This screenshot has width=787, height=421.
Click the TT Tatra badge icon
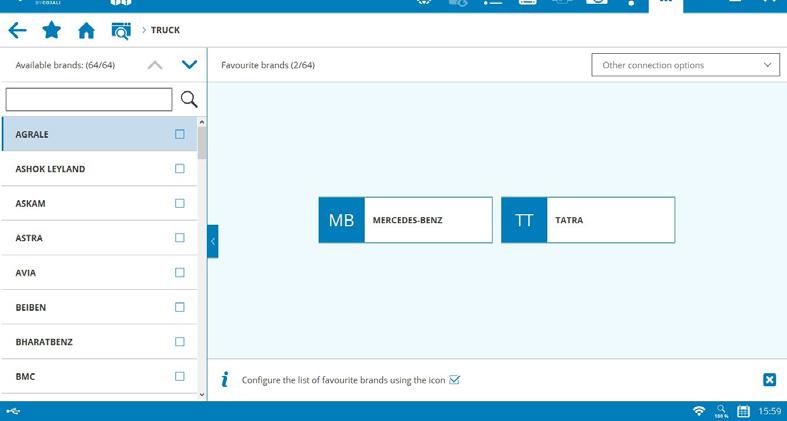pos(524,220)
